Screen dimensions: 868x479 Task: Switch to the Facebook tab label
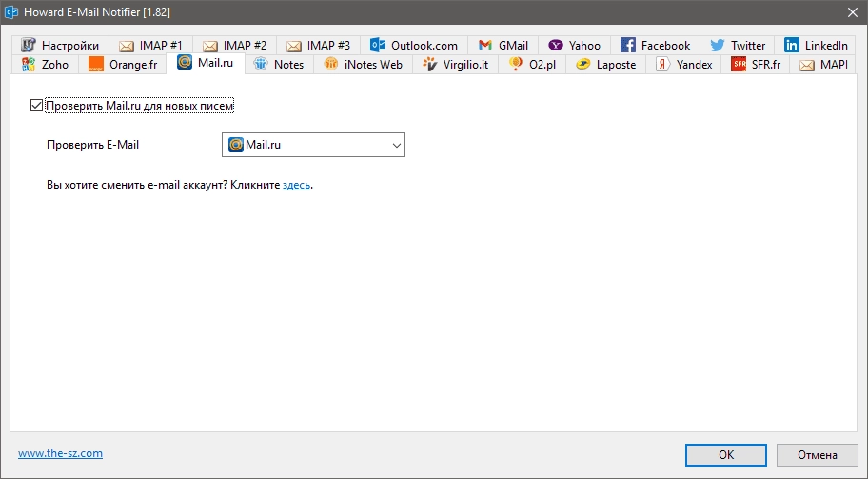[665, 46]
